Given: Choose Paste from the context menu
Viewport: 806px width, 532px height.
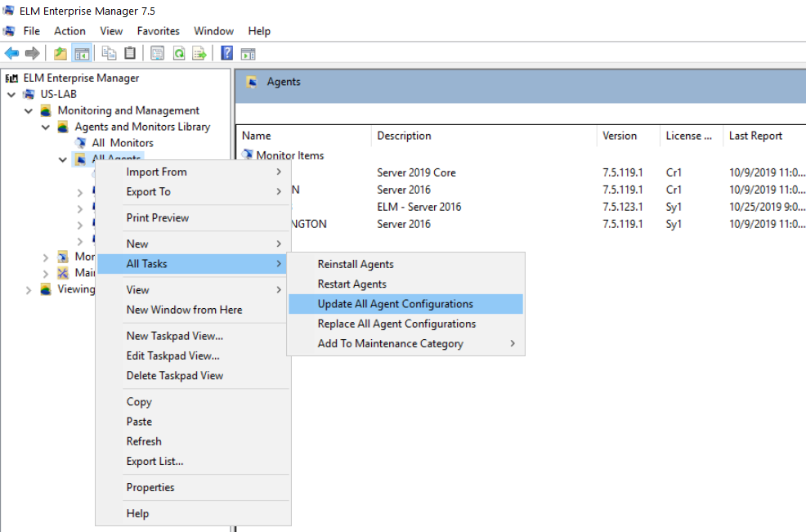Looking at the screenshot, I should click(x=193, y=422).
